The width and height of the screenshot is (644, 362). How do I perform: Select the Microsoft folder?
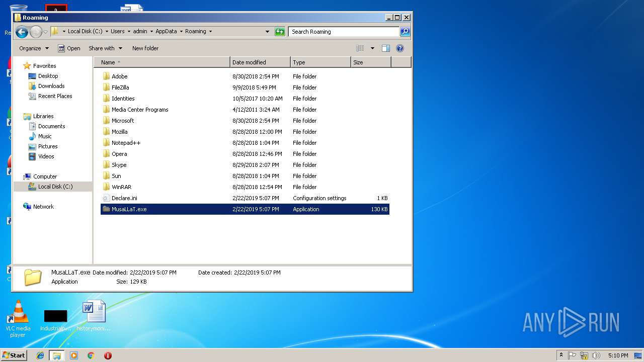coord(245,121)
